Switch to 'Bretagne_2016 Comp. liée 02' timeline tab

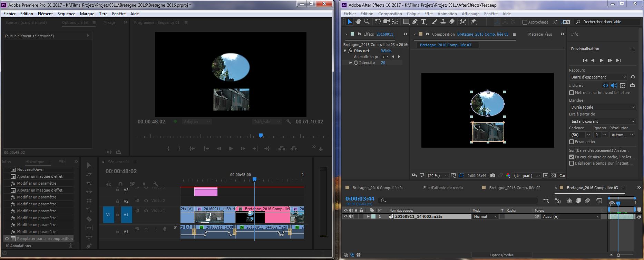[515, 188]
